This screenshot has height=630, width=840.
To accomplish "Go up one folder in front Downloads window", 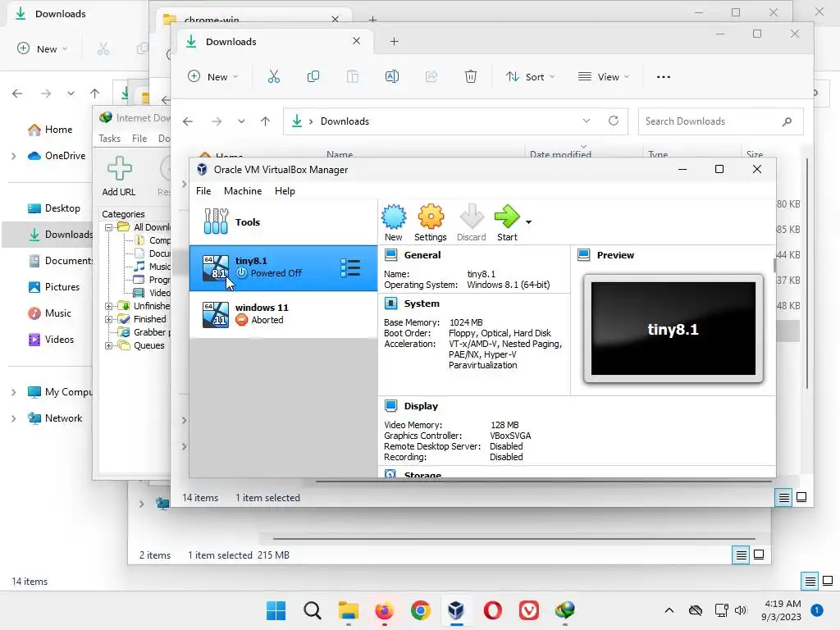I will pos(265,121).
